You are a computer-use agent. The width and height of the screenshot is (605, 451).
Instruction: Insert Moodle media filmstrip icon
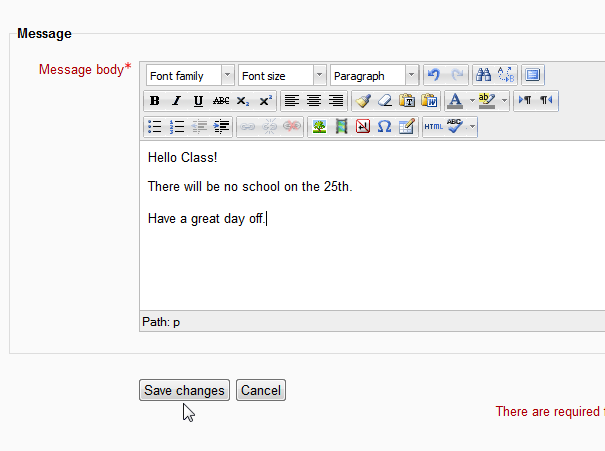(x=341, y=127)
